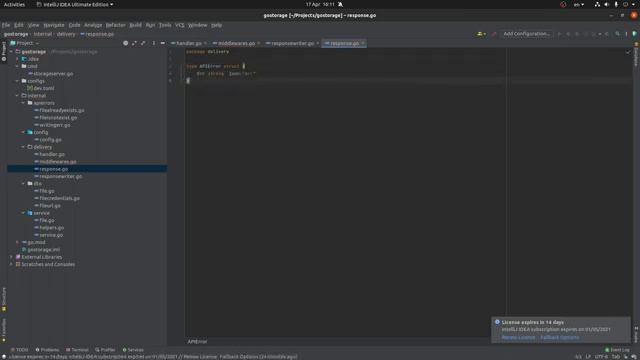
Task: Open the File menu
Action: pyautogui.click(x=6, y=25)
